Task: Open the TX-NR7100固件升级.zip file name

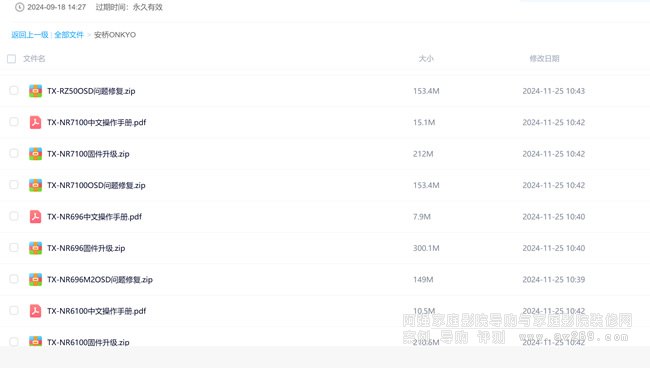Action: (x=88, y=154)
